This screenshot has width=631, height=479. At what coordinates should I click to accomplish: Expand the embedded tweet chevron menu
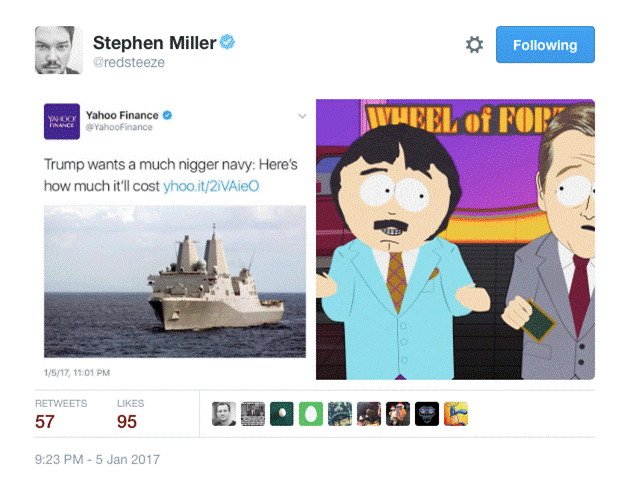tap(302, 116)
